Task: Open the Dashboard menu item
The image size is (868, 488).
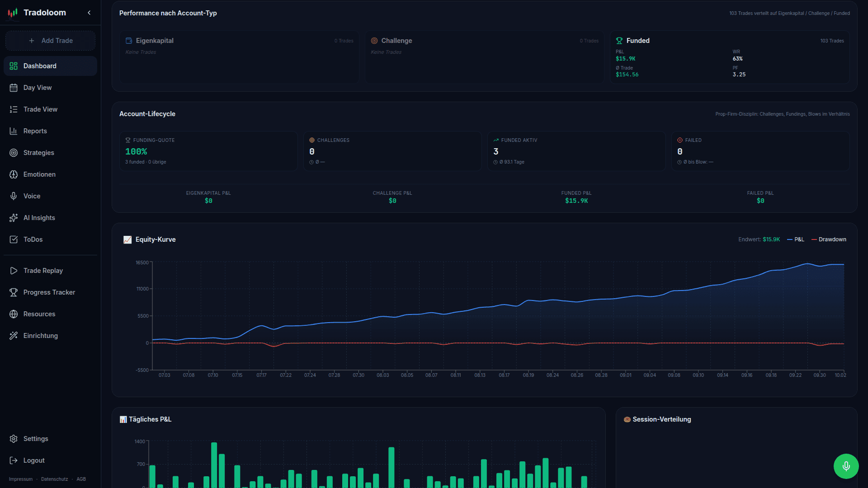Action: [x=50, y=66]
